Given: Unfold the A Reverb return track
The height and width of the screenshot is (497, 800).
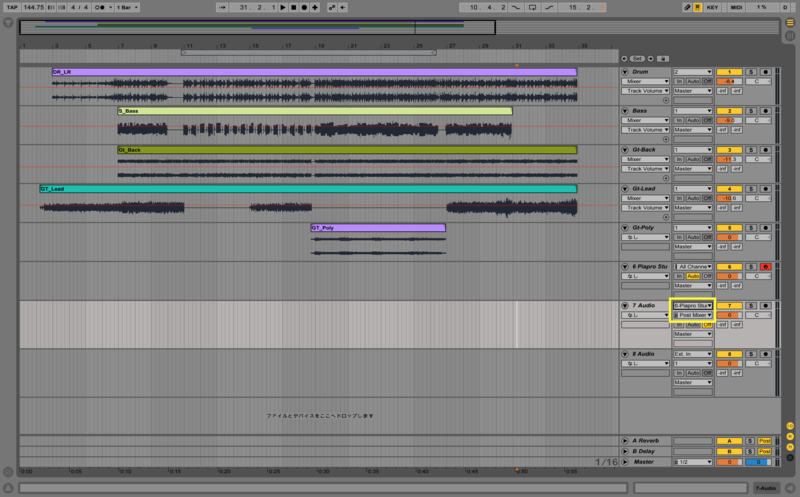Looking at the screenshot, I should tap(625, 441).
